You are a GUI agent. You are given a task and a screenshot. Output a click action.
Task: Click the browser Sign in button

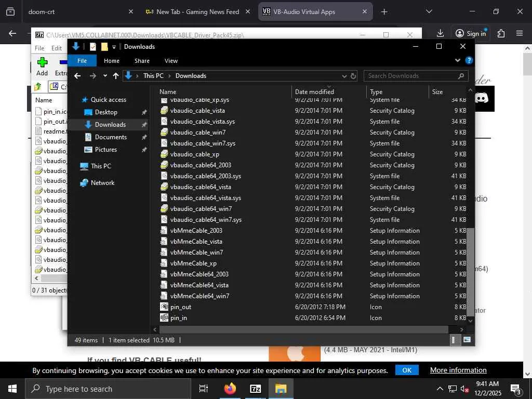[471, 33]
